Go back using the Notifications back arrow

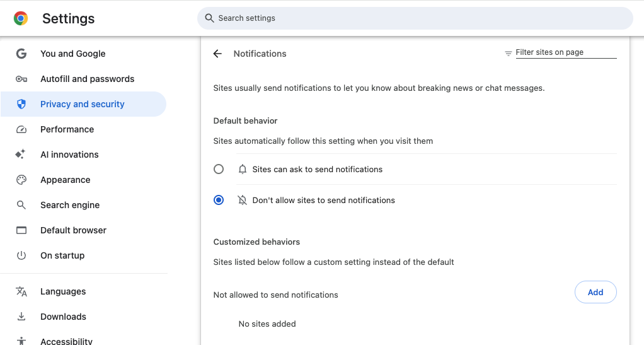(217, 54)
